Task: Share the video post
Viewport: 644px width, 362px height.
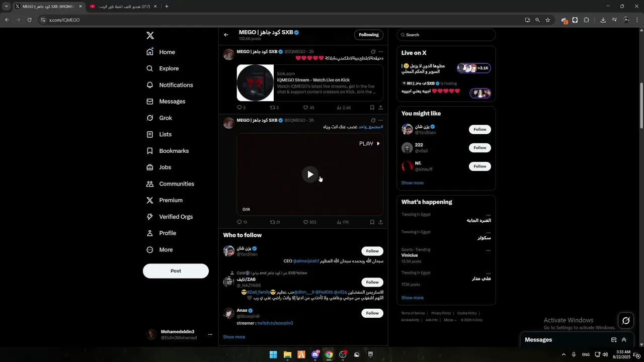Action: tap(380, 222)
